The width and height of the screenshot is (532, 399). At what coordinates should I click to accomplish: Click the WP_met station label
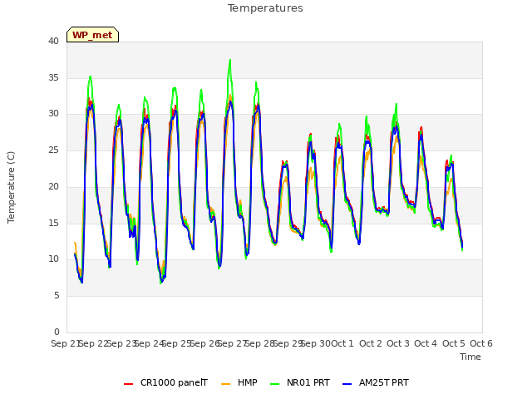click(x=92, y=35)
